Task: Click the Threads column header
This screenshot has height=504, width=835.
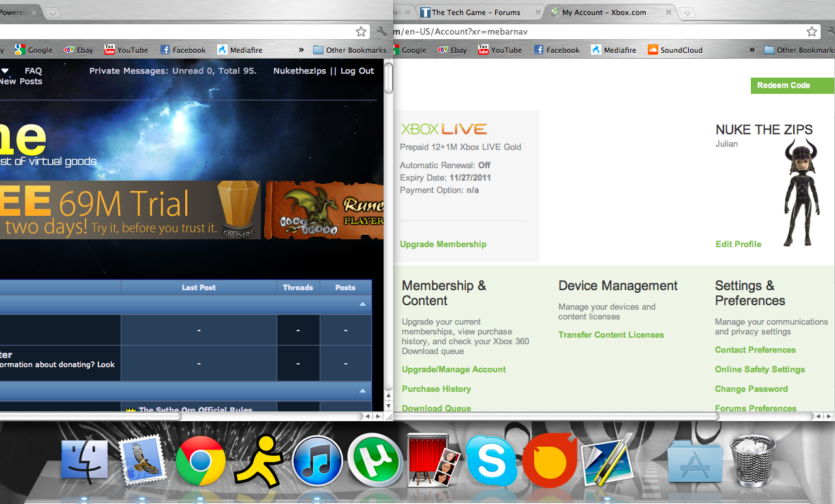Action: [x=298, y=287]
